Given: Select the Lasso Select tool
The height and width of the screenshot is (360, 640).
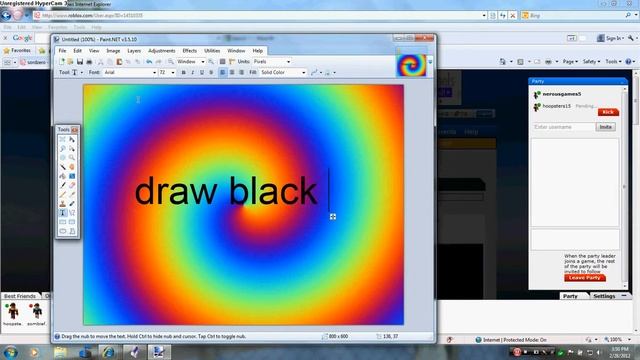Looking at the screenshot, I should point(62,149).
